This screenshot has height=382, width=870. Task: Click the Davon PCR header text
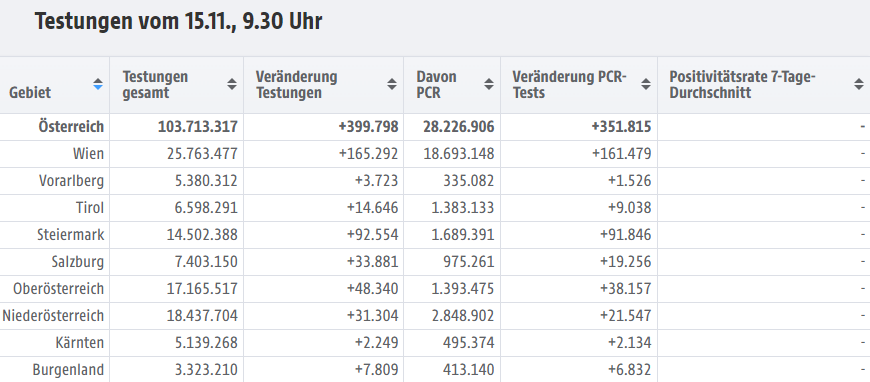coord(437,84)
